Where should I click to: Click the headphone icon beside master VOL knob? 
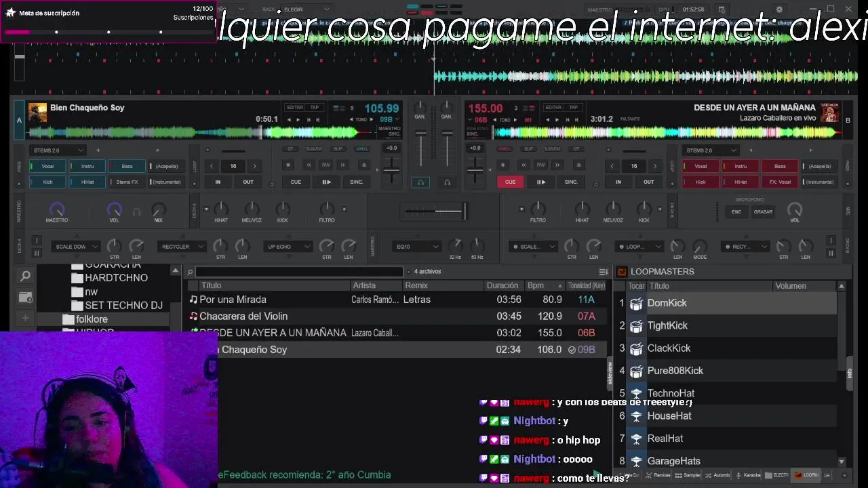click(x=136, y=212)
